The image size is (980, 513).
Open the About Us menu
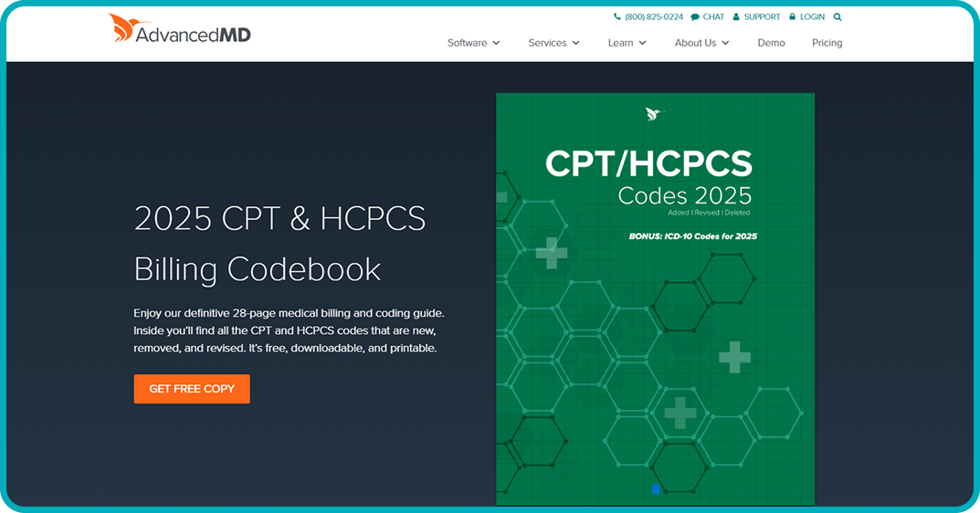coord(695,43)
